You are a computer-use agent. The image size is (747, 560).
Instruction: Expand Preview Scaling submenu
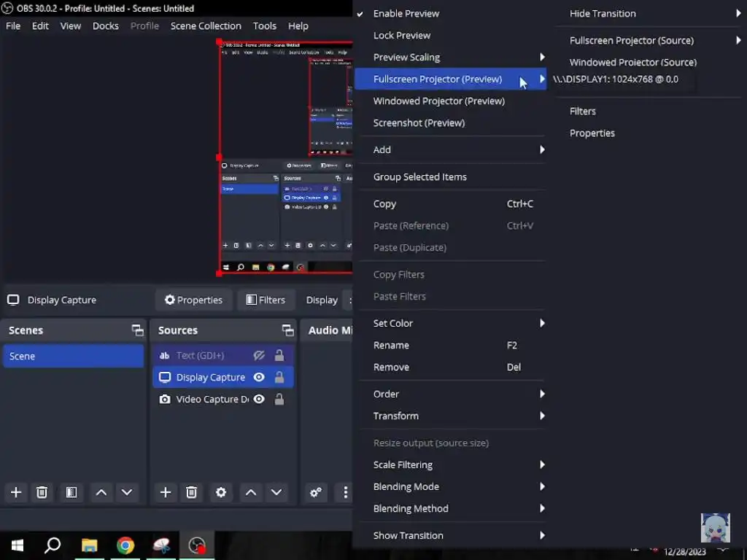450,57
